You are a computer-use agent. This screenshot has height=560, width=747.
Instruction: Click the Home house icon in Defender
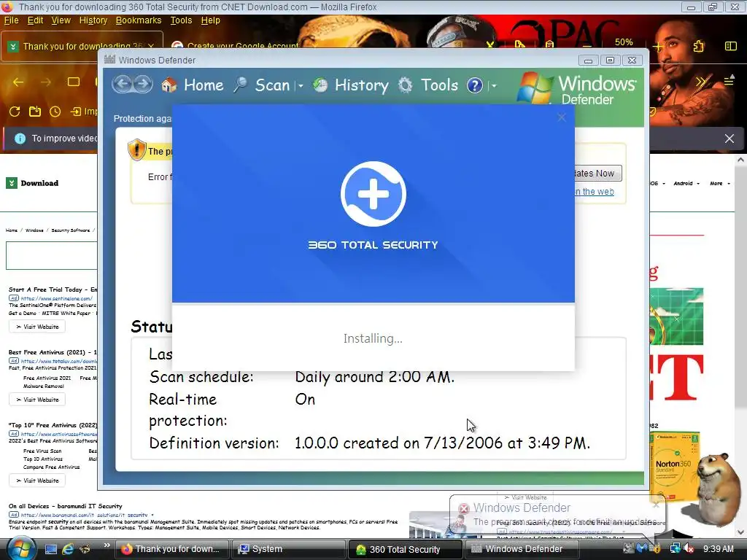169,85
